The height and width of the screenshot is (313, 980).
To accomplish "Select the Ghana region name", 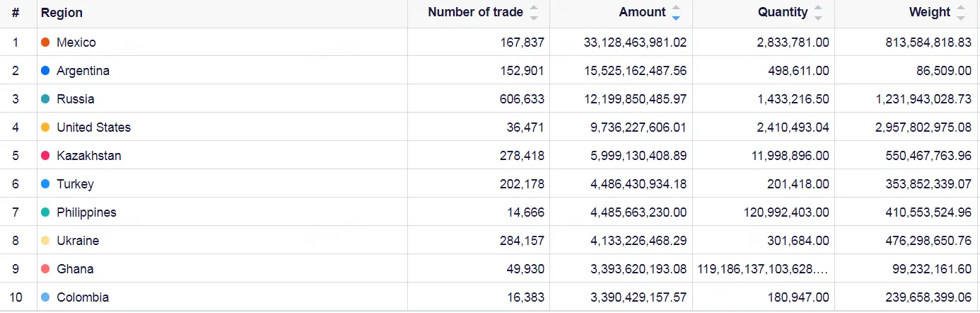I will (x=75, y=269).
